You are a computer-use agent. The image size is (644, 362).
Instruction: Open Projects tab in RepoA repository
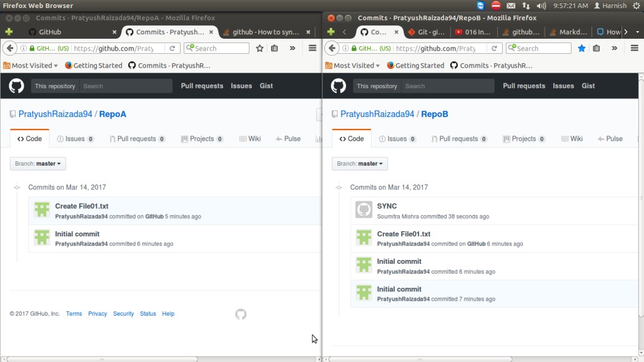pyautogui.click(x=202, y=139)
